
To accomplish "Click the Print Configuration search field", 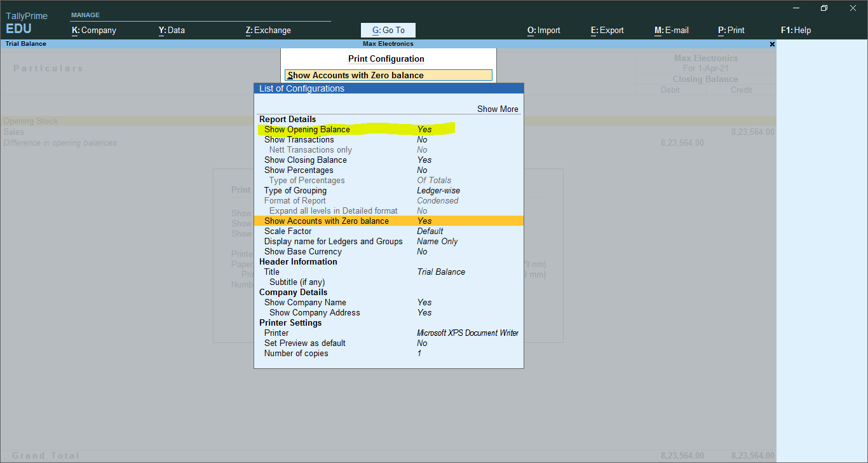I will (388, 75).
